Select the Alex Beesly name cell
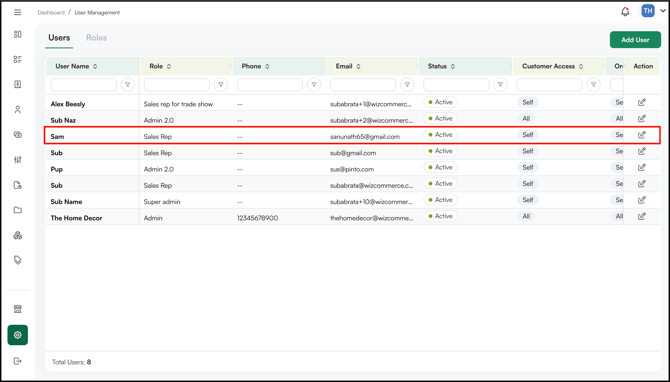The height and width of the screenshot is (382, 670). pyautogui.click(x=68, y=104)
